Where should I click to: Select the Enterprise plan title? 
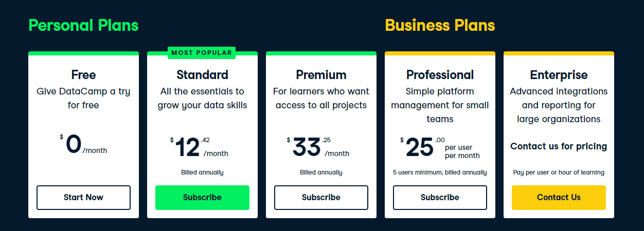tap(559, 75)
